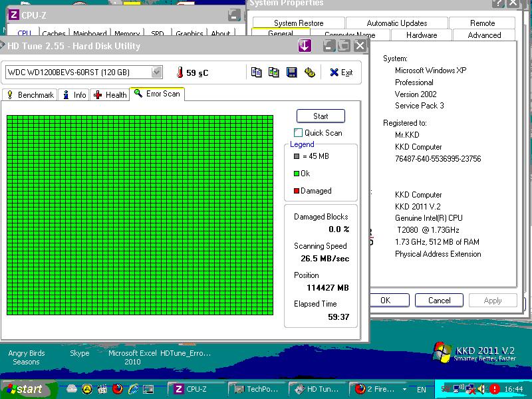Click Show Desktop icon in quick launch
The width and height of the screenshot is (532, 399).
click(x=148, y=389)
